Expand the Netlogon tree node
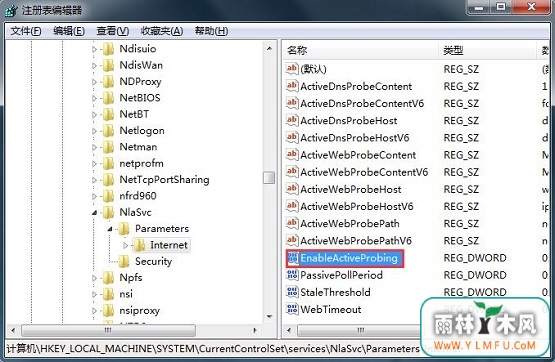The image size is (555, 362). tap(94, 131)
